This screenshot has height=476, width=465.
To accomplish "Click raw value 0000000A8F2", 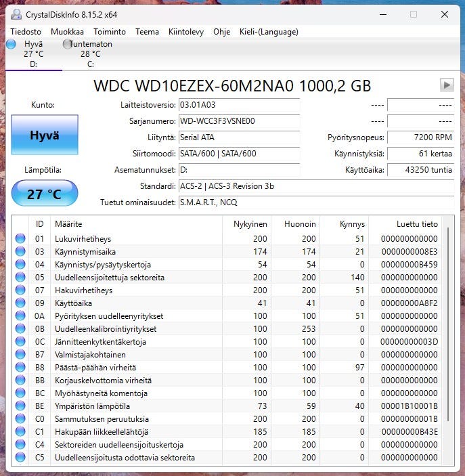I will pos(409,303).
